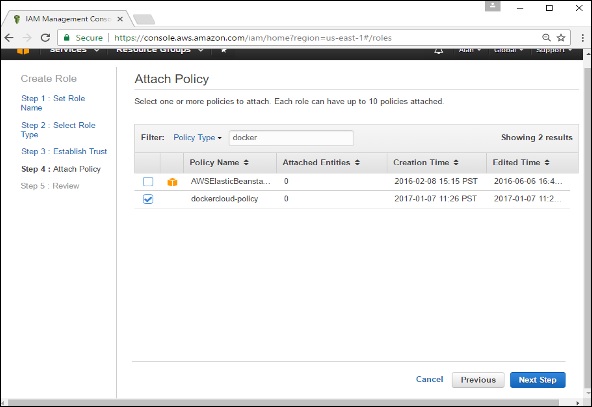Open the Policy Type filter dropdown
The image size is (592, 407).
coord(197,137)
